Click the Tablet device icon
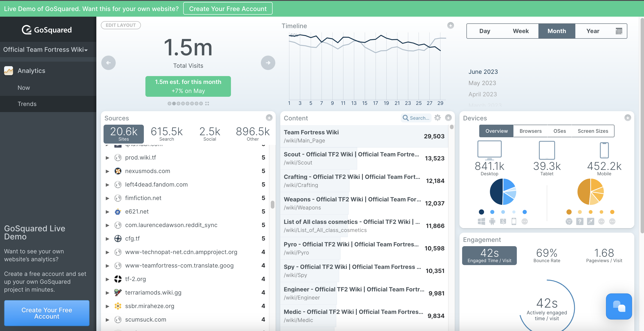The height and width of the screenshot is (331, 644). click(x=547, y=150)
